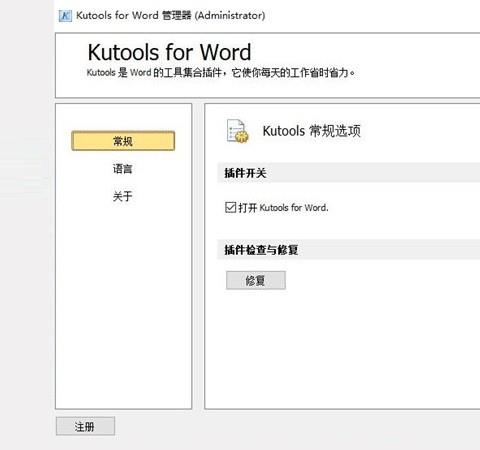The height and width of the screenshot is (450, 480).
Task: Click the 注册 button
Action: click(85, 426)
